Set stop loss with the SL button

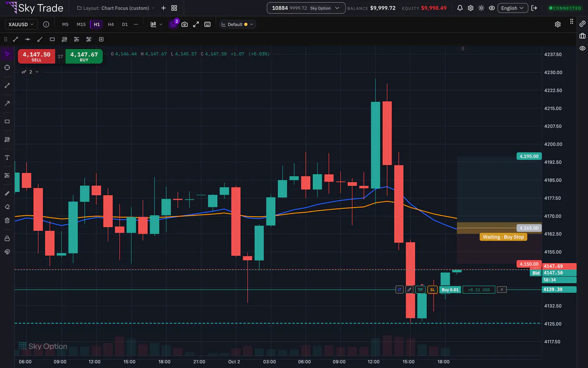pos(432,290)
